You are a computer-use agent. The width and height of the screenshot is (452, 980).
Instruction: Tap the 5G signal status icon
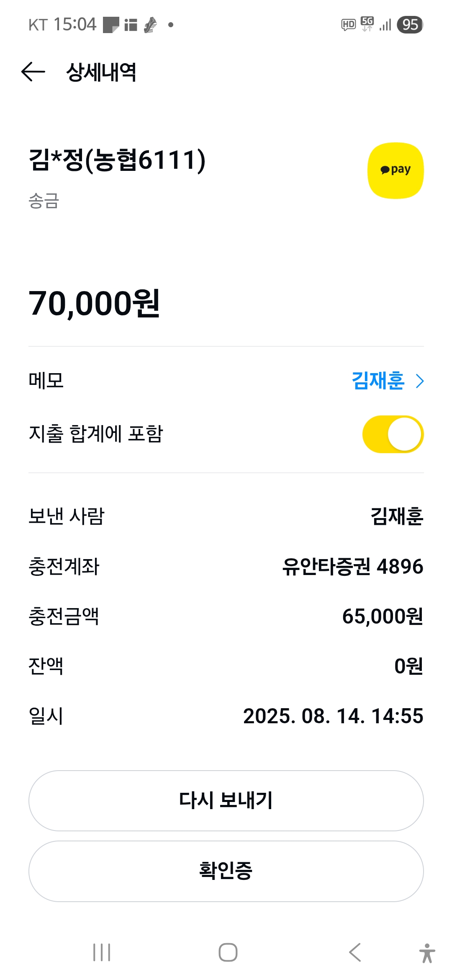[367, 24]
